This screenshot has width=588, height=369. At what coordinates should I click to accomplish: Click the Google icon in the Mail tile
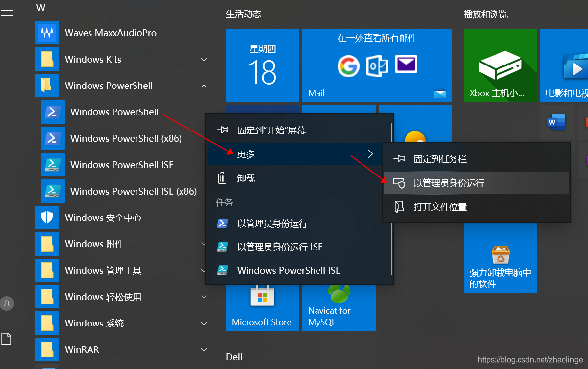tap(348, 65)
